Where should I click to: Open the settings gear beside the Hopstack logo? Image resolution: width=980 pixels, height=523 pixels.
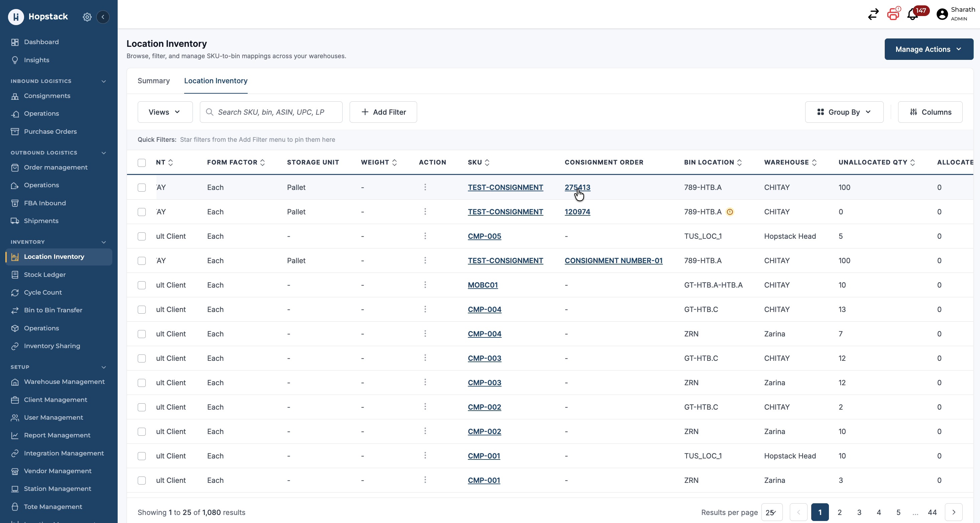(x=87, y=17)
